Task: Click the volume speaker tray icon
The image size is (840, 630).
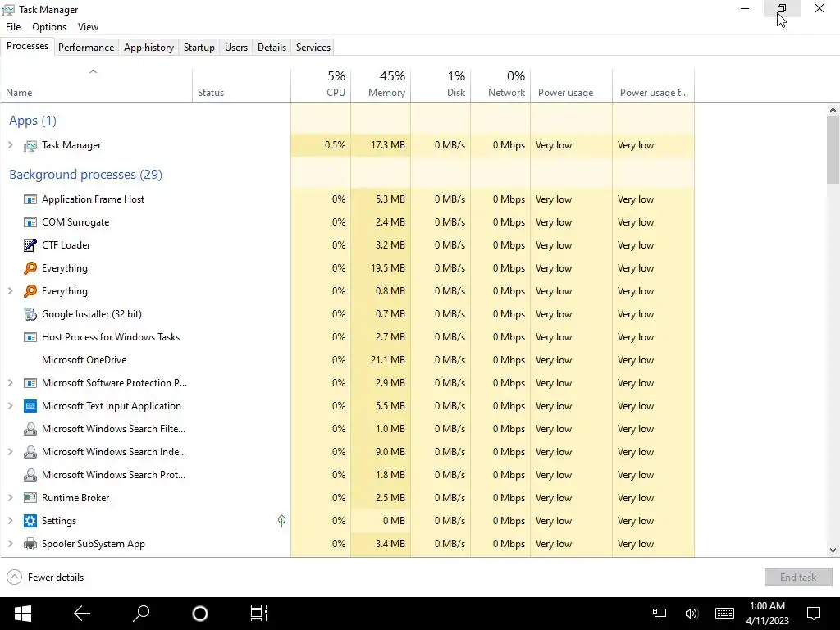Action: pos(692,614)
